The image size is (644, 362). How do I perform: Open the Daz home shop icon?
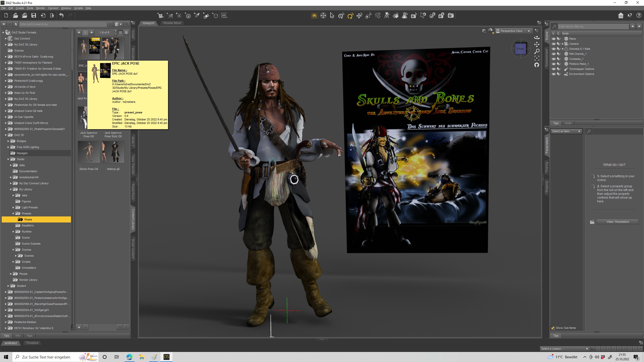(x=621, y=16)
